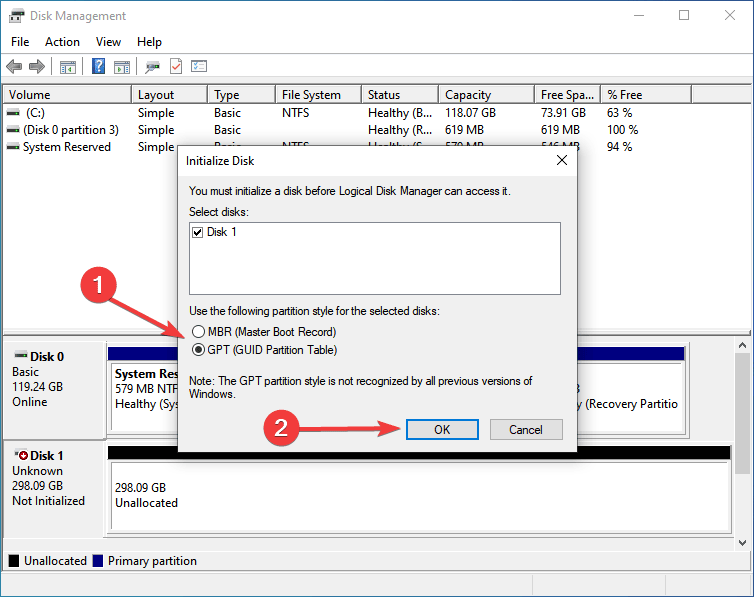Image resolution: width=754 pixels, height=597 pixels.
Task: Click the Back arrow toolbar icon
Action: (x=14, y=66)
